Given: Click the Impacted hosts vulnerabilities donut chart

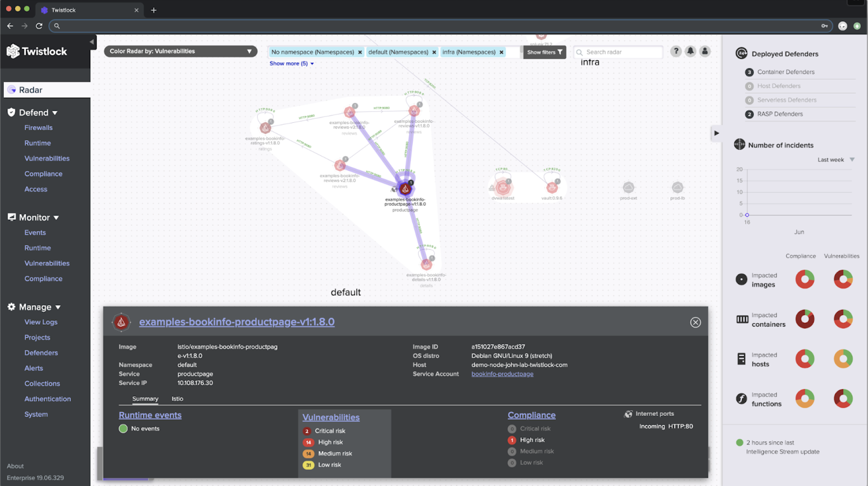Looking at the screenshot, I should pyautogui.click(x=843, y=358).
